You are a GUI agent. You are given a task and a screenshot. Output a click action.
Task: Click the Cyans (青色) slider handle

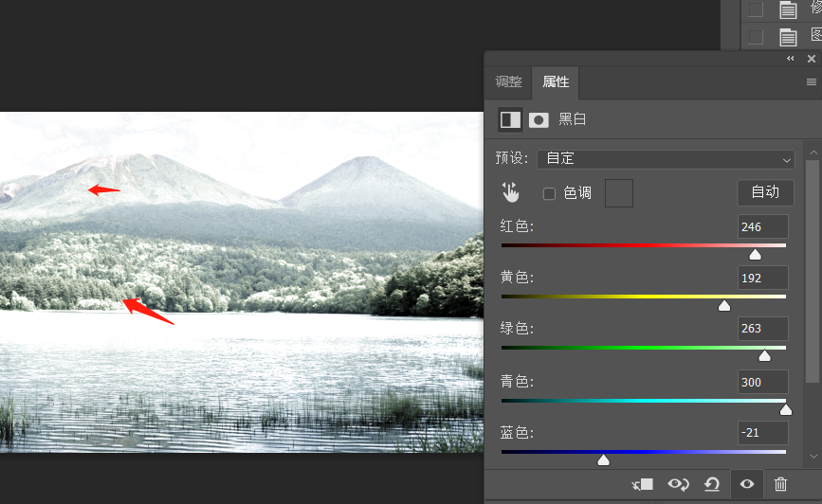pos(786,409)
